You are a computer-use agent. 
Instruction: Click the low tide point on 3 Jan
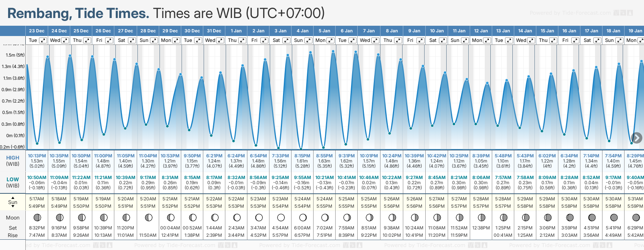point(279,148)
